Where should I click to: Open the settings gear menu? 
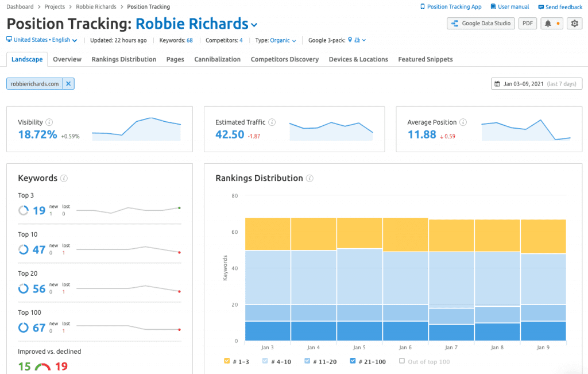pyautogui.click(x=574, y=24)
